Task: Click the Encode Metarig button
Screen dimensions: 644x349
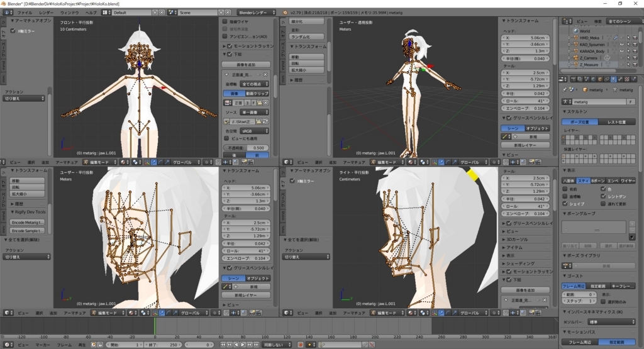Action: coord(27,222)
